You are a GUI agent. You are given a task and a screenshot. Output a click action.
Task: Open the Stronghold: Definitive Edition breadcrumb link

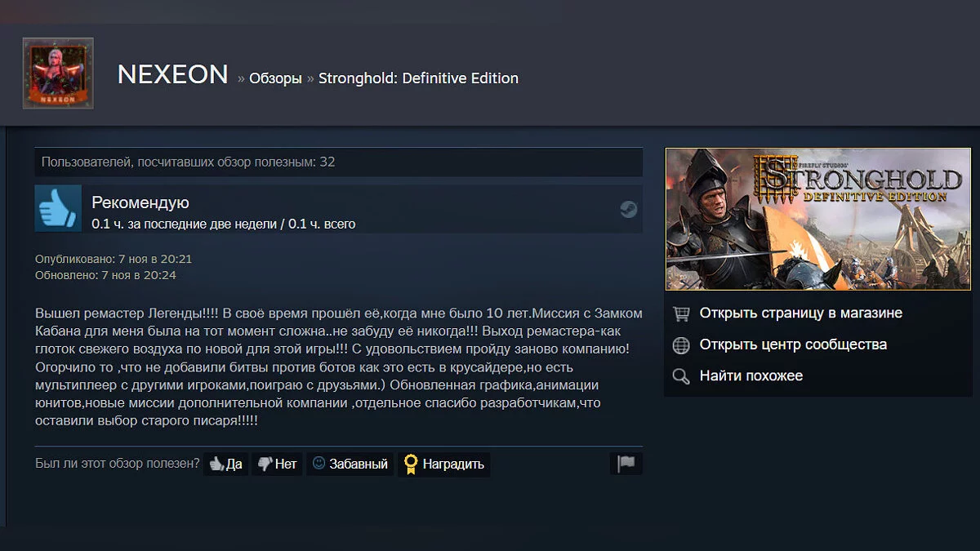[x=418, y=78]
